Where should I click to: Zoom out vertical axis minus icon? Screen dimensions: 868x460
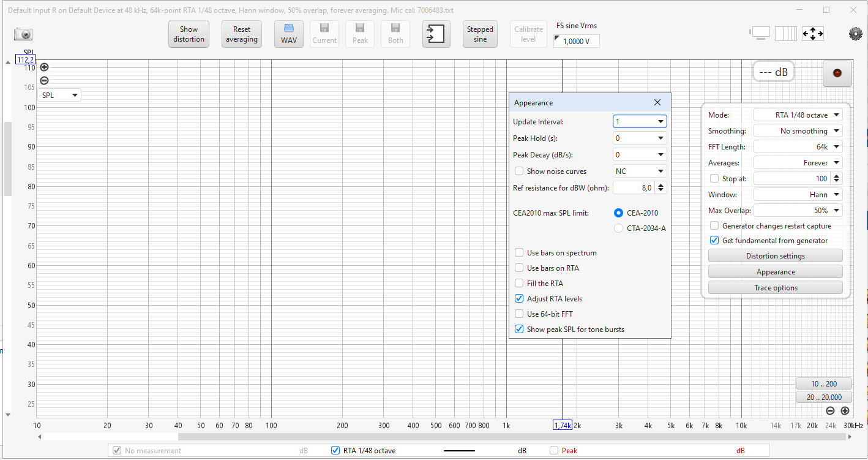coord(44,80)
